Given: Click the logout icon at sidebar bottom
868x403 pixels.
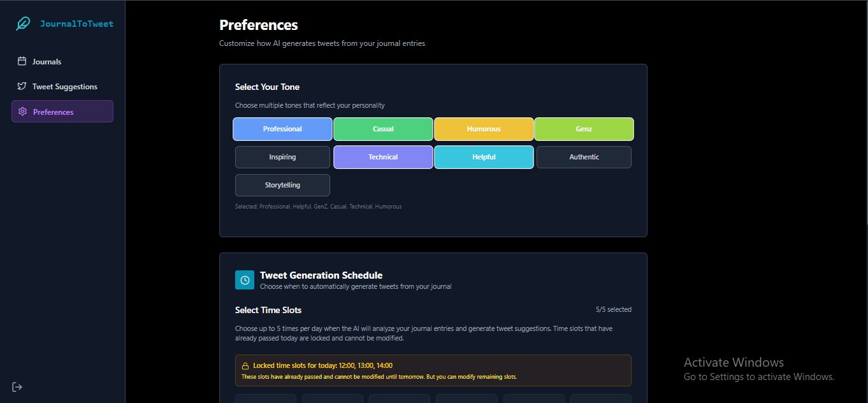Looking at the screenshot, I should tap(17, 386).
